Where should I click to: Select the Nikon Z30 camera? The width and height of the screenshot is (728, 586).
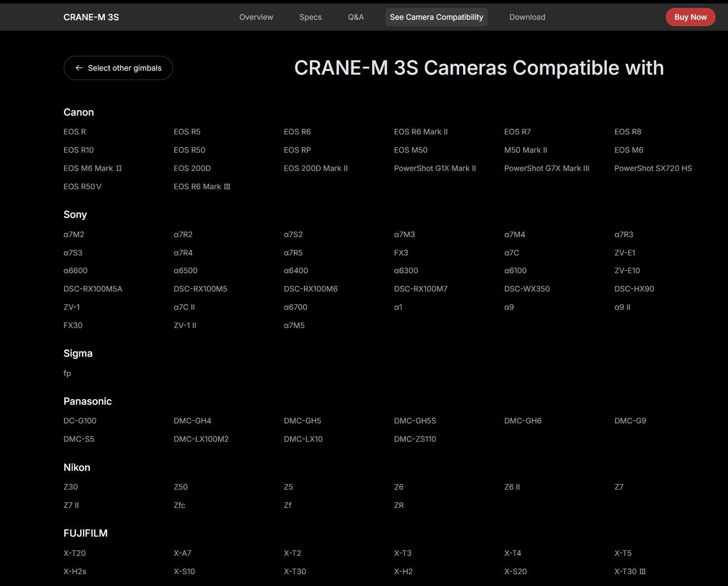(70, 487)
